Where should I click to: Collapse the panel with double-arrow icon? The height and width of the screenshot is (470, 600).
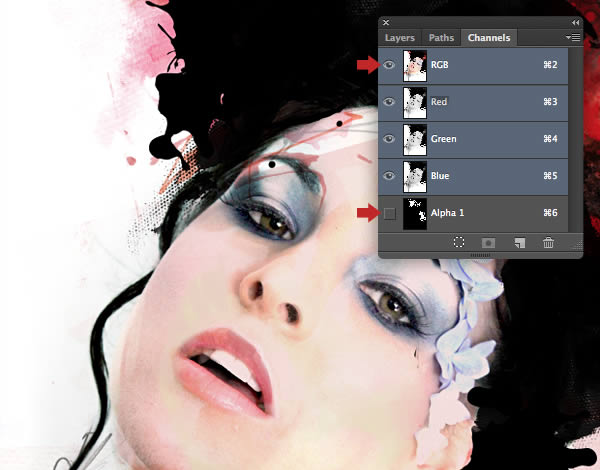coord(575,23)
